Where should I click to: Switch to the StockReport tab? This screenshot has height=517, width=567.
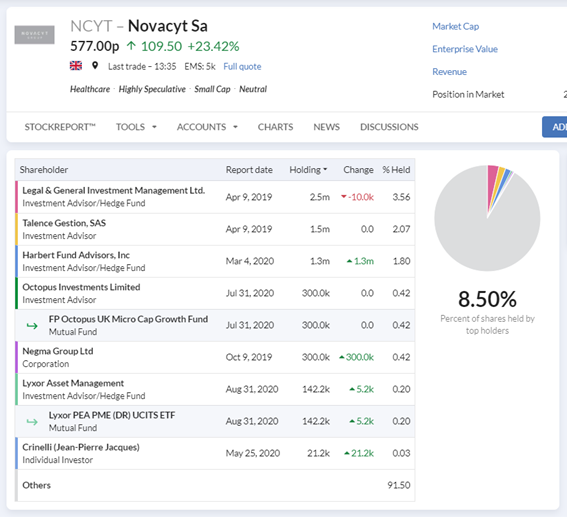click(x=60, y=127)
